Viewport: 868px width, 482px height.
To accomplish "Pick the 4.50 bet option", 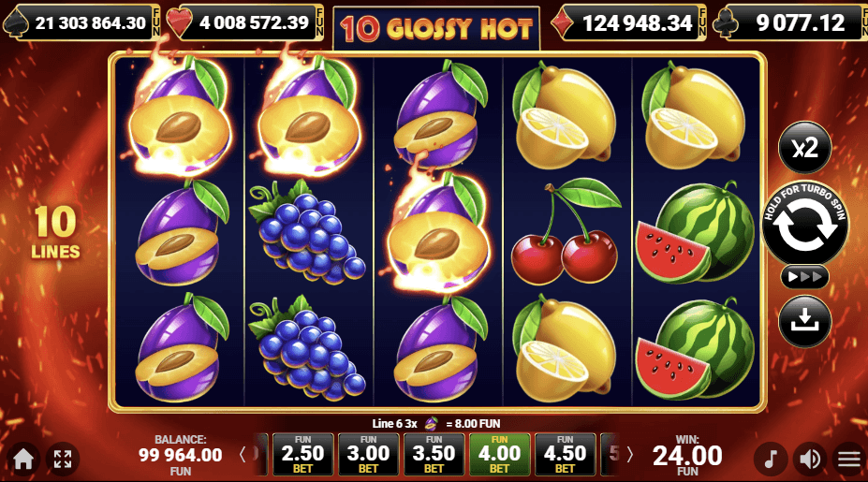I will [566, 454].
